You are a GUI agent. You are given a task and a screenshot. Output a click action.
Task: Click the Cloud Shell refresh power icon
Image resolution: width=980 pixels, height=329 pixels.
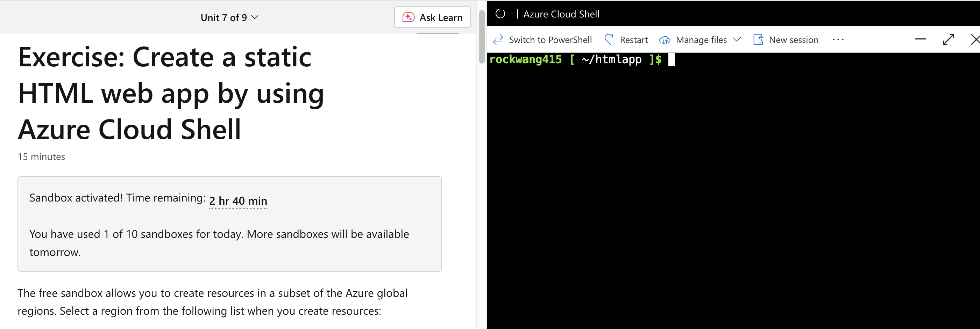[x=500, y=14]
